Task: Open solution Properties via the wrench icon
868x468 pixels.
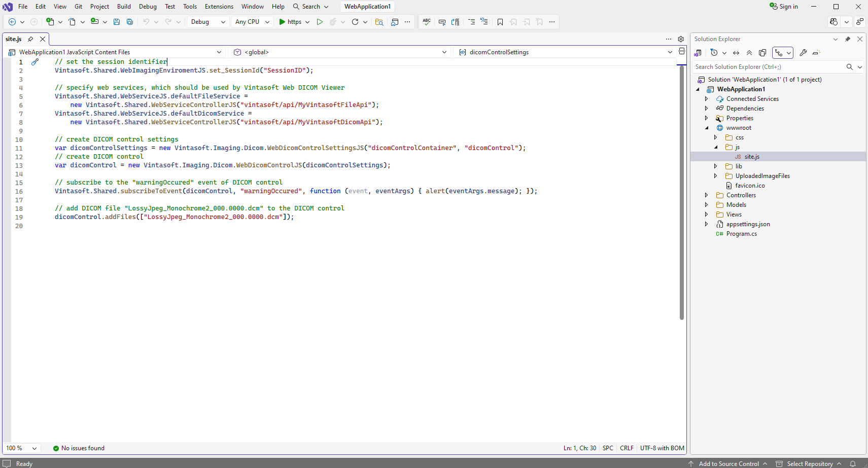Action: 803,53
